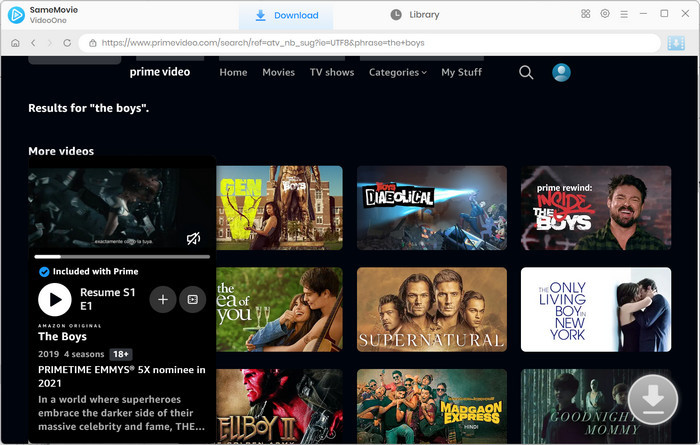Click the trailer progress bar
This screenshot has height=445, width=700.
tap(122, 257)
